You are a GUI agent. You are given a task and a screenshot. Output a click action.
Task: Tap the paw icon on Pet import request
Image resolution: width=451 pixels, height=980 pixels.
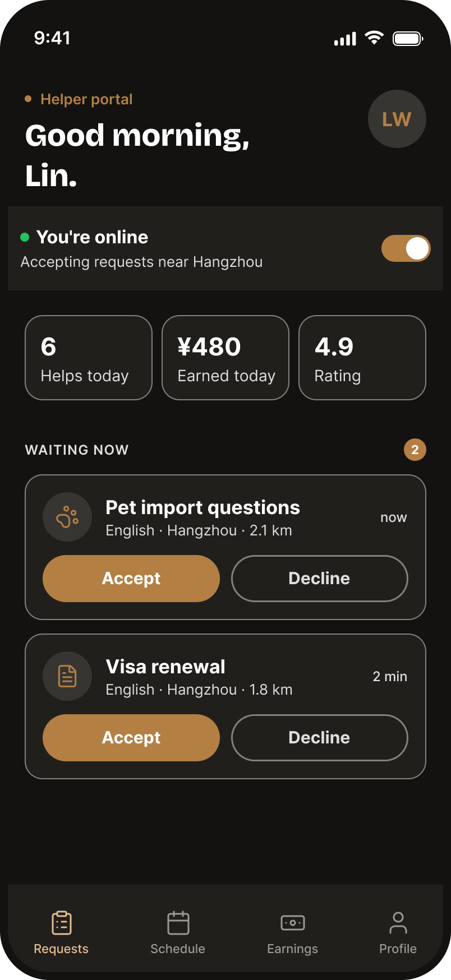coord(67,517)
